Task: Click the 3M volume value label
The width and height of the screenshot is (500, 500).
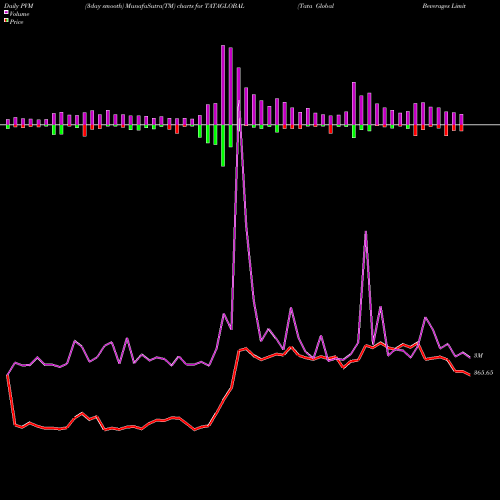Action: (x=478, y=356)
